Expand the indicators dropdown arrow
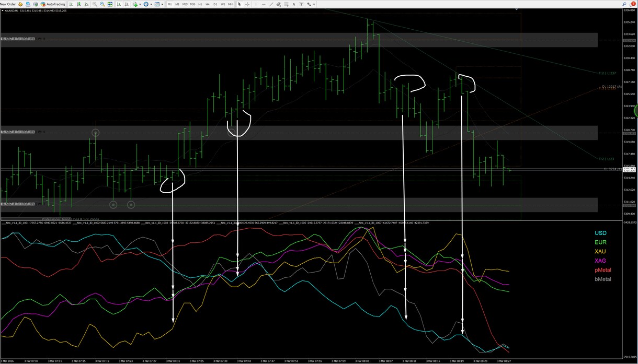 pyautogui.click(x=140, y=4)
